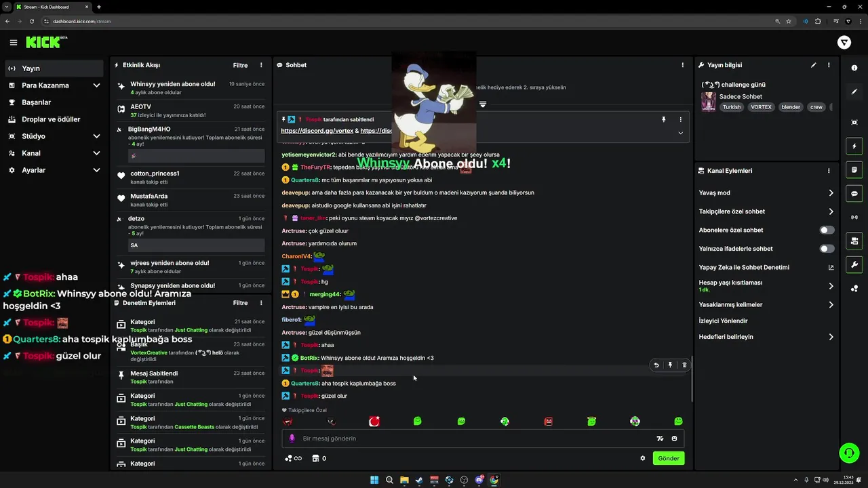This screenshot has width=868, height=488.
Task: Click the blender stream tag
Action: 791,107
